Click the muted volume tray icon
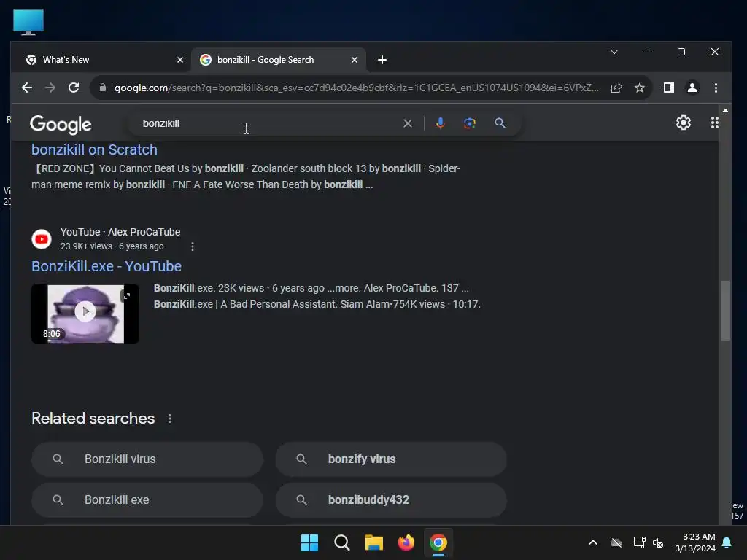 (659, 542)
